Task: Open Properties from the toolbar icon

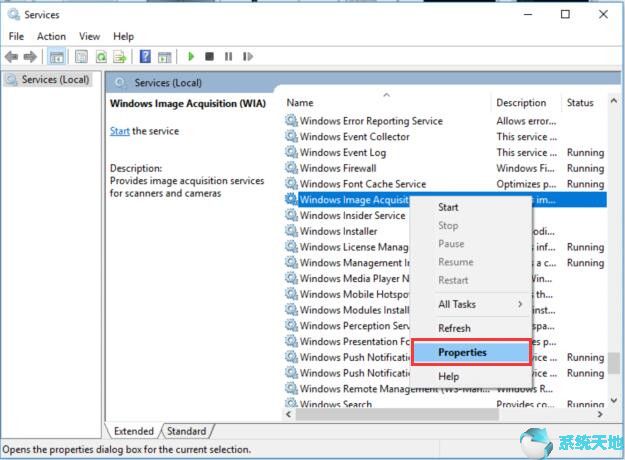Action: [x=81, y=57]
